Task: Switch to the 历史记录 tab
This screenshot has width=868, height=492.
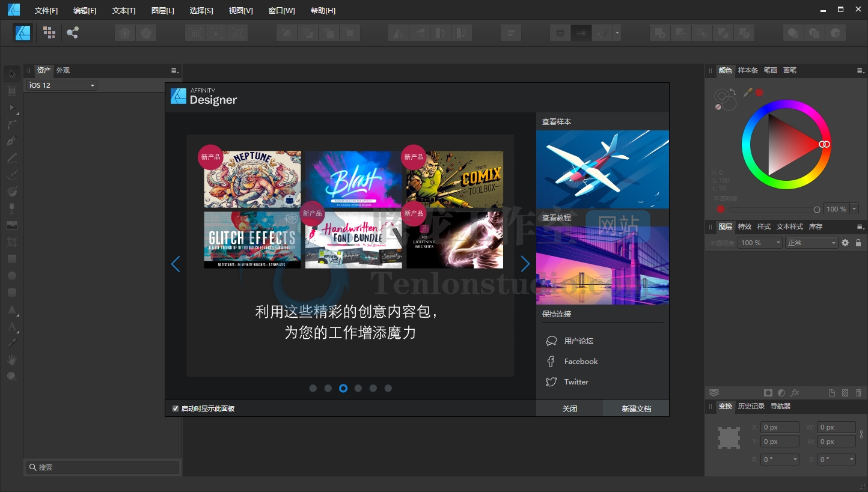Action: (x=751, y=406)
